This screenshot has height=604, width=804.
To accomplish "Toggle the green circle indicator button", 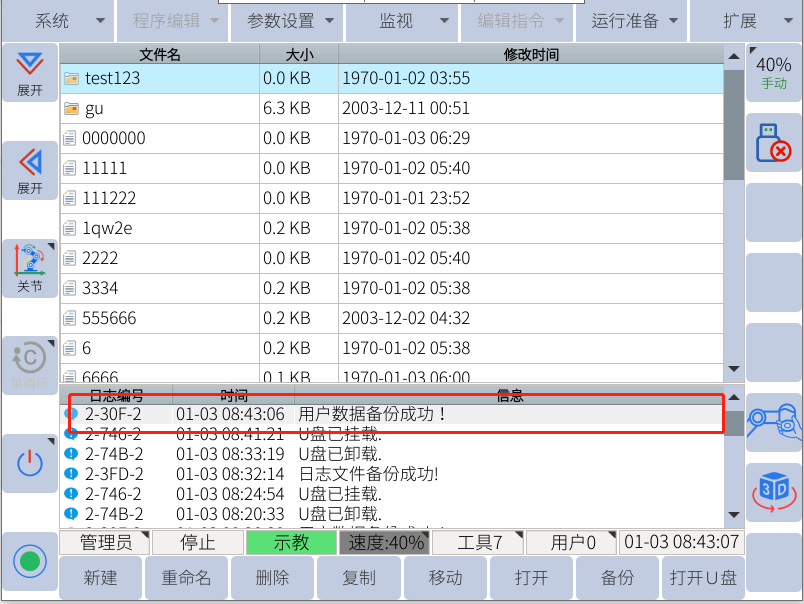I will (x=30, y=561).
